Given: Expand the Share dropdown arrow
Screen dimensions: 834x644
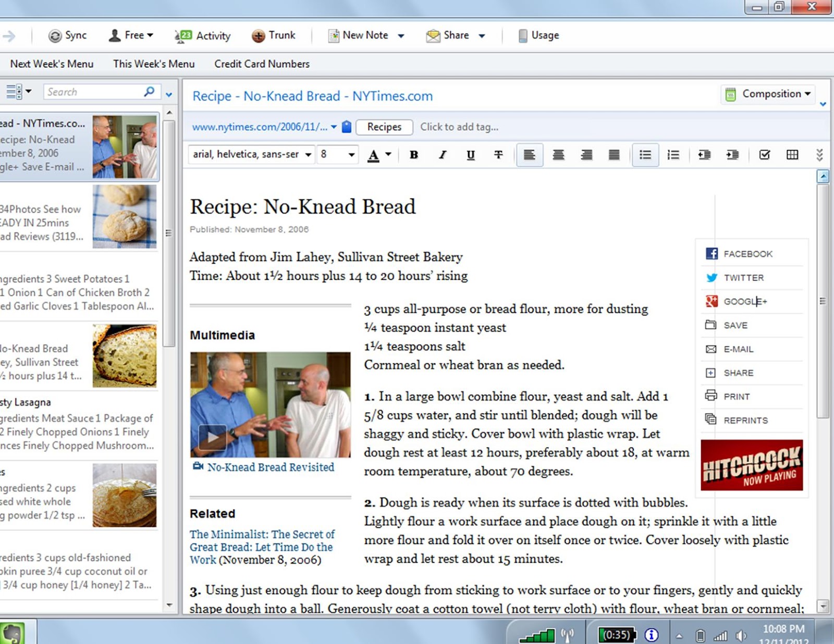Looking at the screenshot, I should click(x=482, y=36).
